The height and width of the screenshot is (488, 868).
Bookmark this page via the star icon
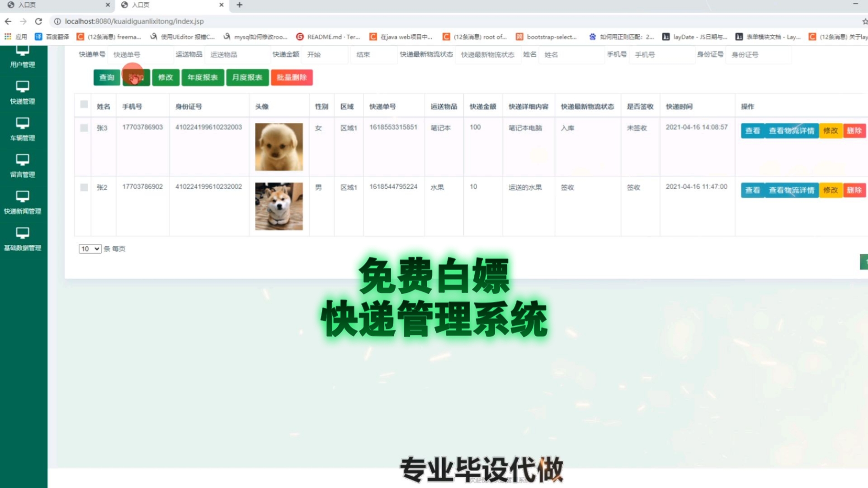pyautogui.click(x=865, y=21)
